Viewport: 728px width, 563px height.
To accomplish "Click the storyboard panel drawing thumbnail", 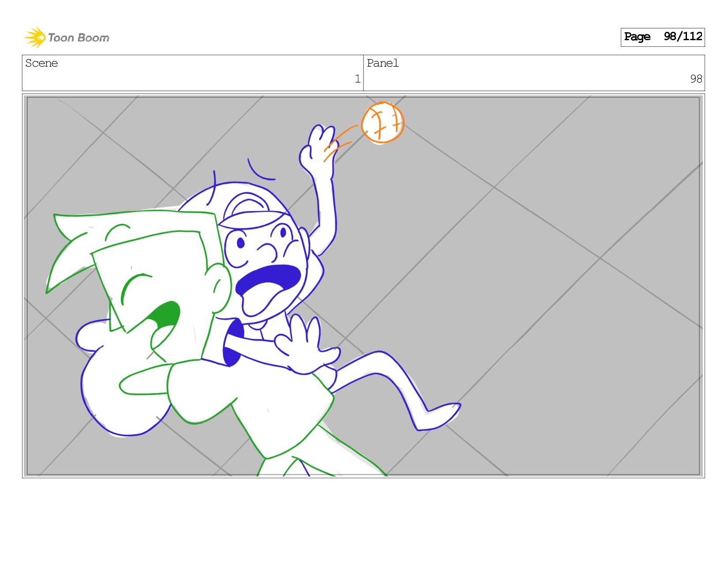I will click(x=363, y=286).
